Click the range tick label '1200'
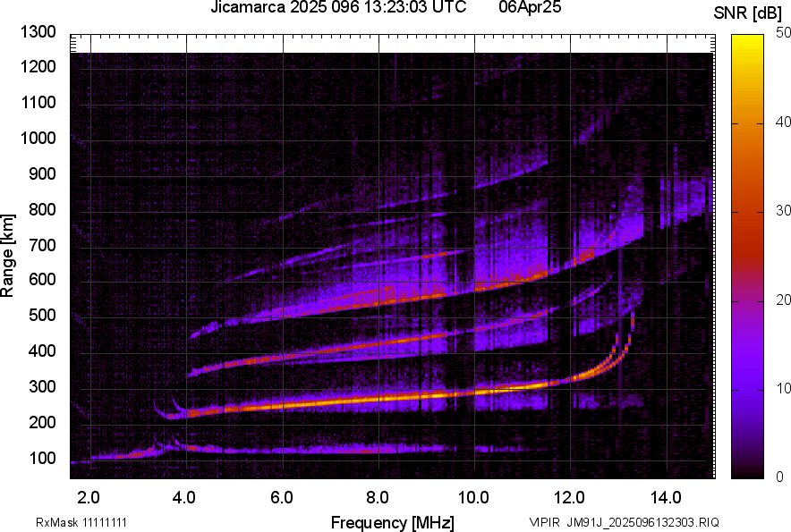The height and width of the screenshot is (532, 791). point(38,66)
